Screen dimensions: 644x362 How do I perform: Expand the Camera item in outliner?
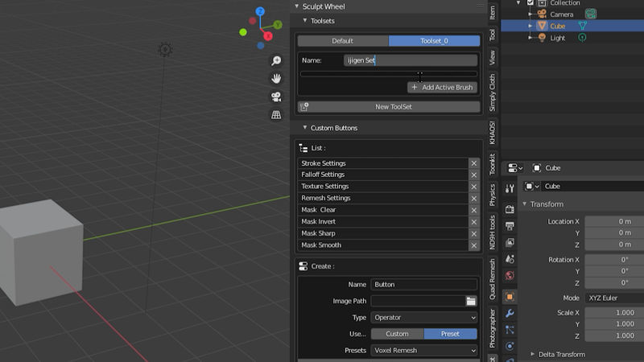pyautogui.click(x=530, y=14)
